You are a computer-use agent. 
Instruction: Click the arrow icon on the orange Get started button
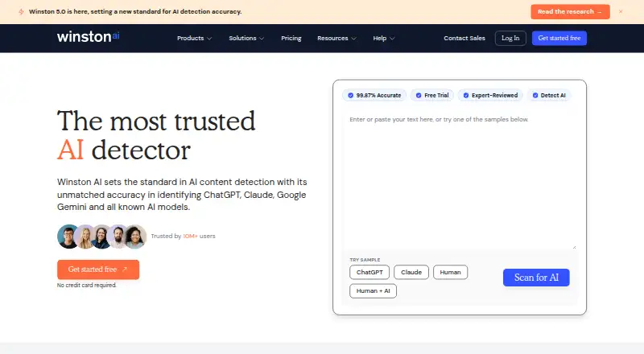[x=125, y=270]
